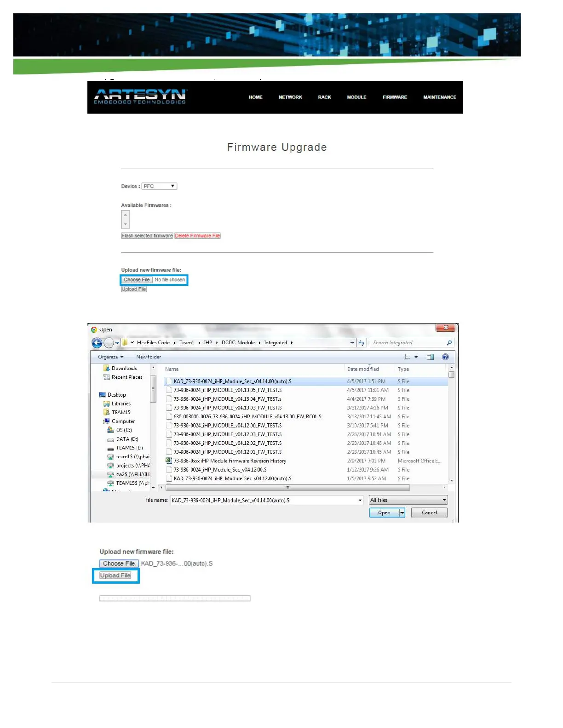
Task: Click the search magnifier icon
Action: pyautogui.click(x=449, y=343)
